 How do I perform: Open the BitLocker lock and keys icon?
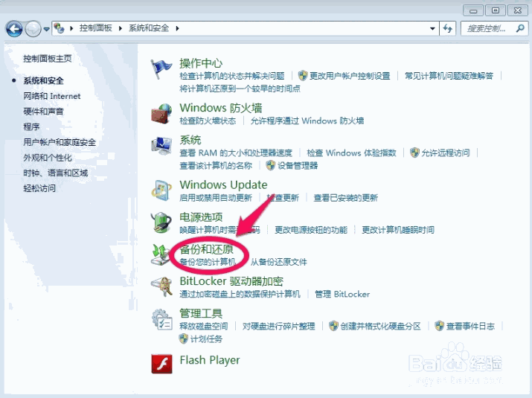pos(161,287)
